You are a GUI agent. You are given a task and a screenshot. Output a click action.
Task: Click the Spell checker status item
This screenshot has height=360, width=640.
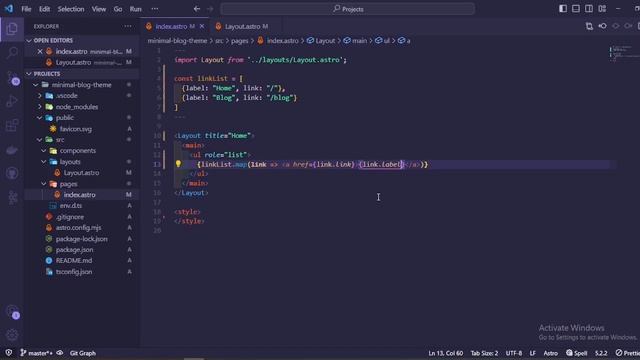(x=577, y=353)
